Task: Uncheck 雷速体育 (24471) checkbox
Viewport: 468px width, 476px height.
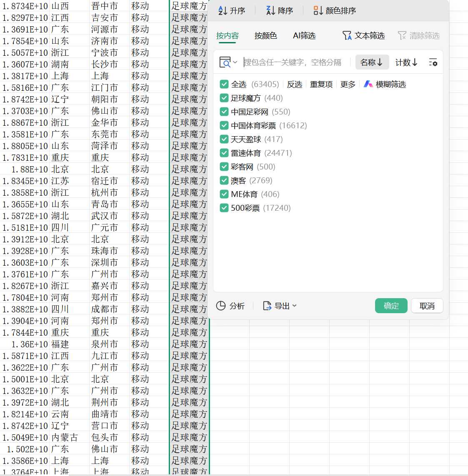Action: 224,153
